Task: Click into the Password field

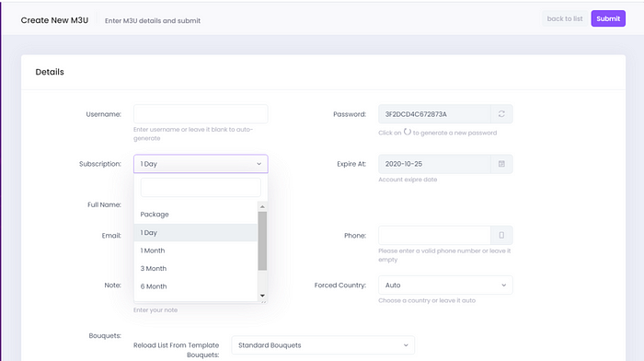Action: (434, 114)
